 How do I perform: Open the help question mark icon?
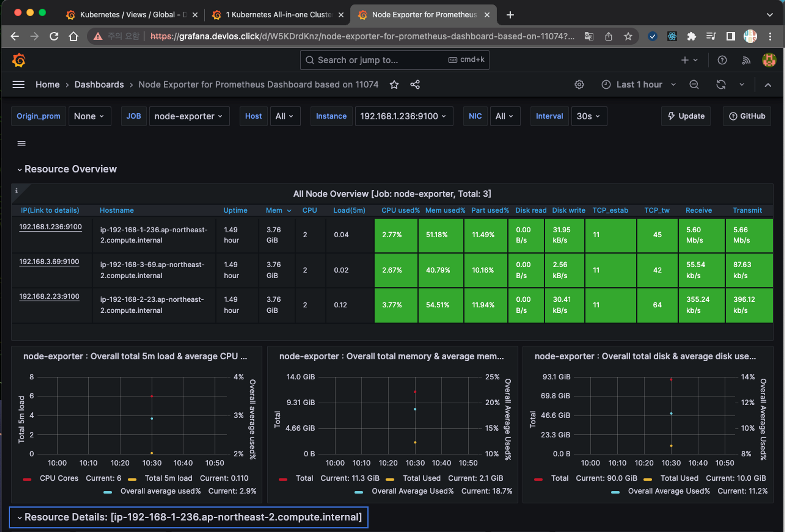pyautogui.click(x=722, y=60)
